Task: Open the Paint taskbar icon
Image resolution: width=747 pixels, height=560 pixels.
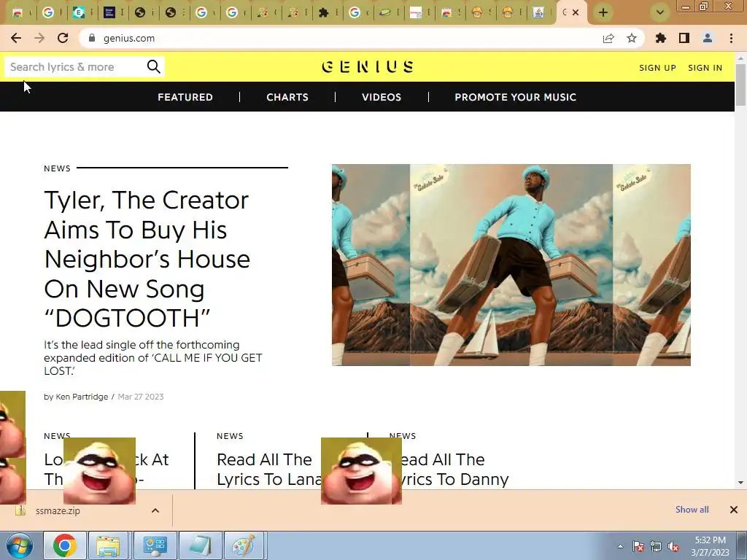Action: click(244, 545)
